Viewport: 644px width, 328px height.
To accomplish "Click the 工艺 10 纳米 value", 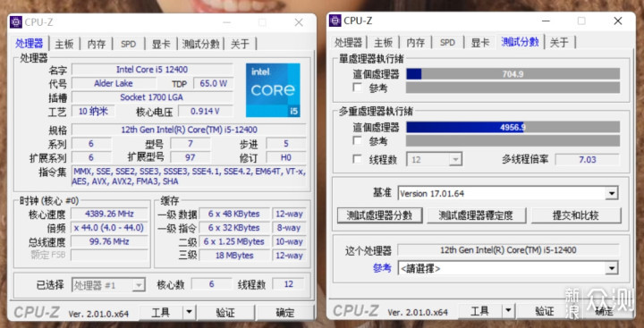I will click(x=93, y=111).
